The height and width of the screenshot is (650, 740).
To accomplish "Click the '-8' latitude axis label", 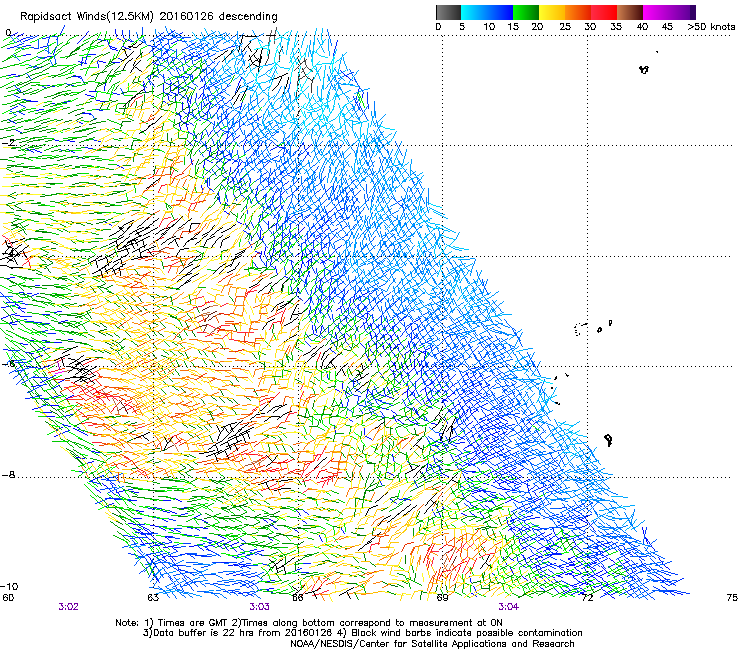I will [x=9, y=474].
